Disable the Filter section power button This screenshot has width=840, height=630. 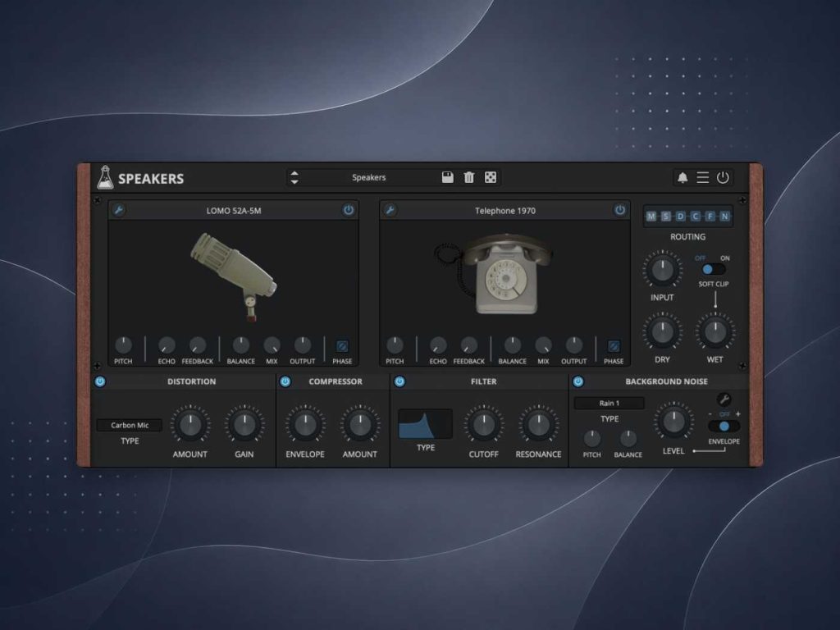[399, 381]
